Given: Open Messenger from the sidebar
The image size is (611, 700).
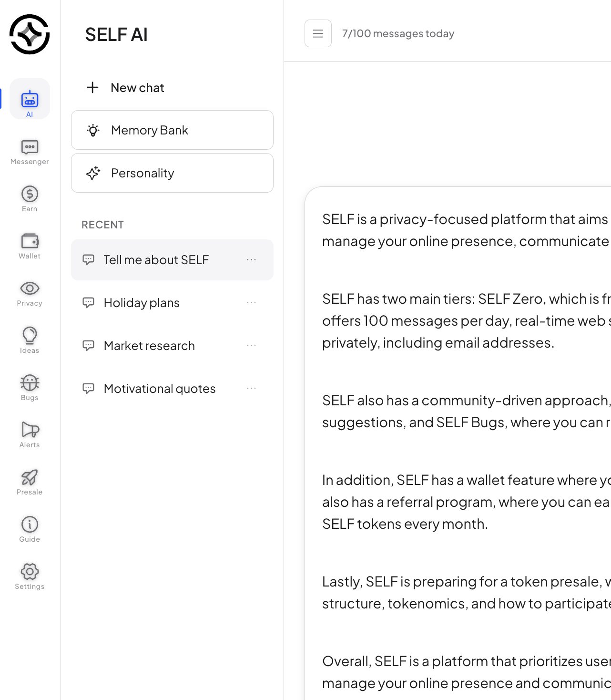Looking at the screenshot, I should click(30, 153).
